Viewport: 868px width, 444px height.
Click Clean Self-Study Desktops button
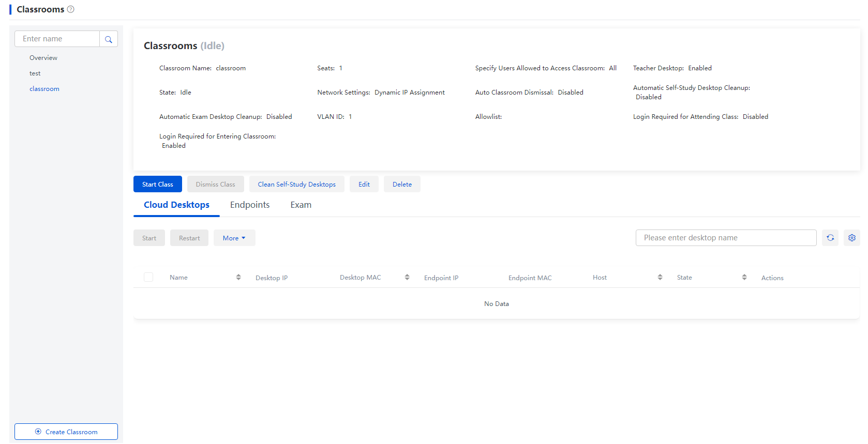[297, 184]
